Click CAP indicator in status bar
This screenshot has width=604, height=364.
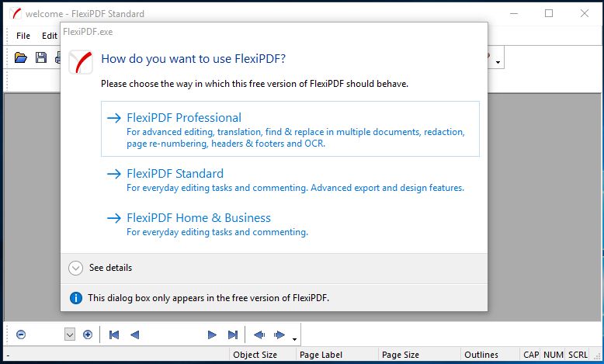pos(531,355)
